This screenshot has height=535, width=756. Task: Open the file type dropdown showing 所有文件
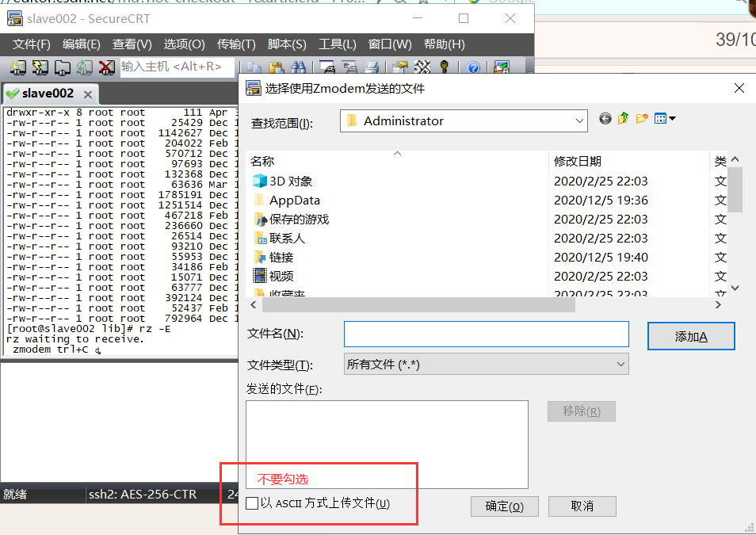[621, 363]
